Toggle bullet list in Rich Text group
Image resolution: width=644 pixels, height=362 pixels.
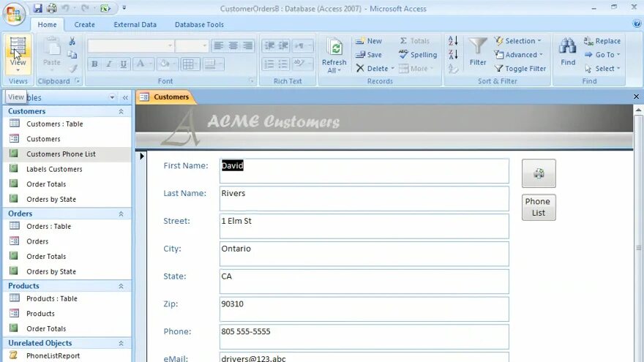click(283, 64)
